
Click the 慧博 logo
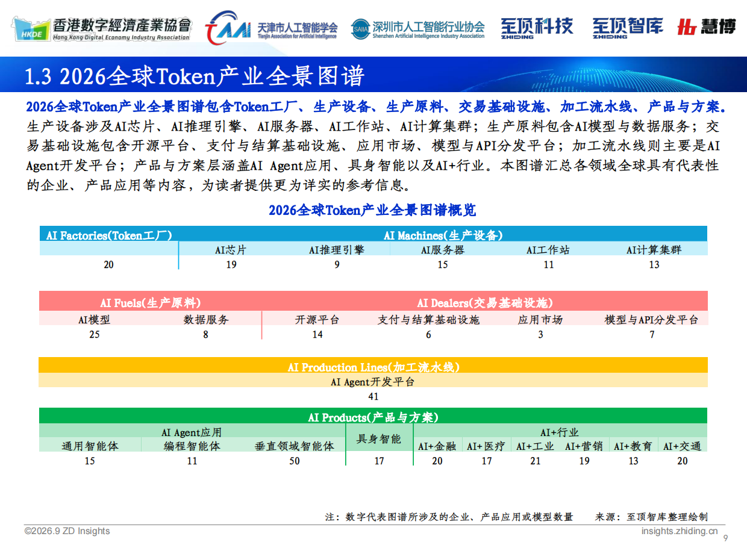click(x=707, y=26)
